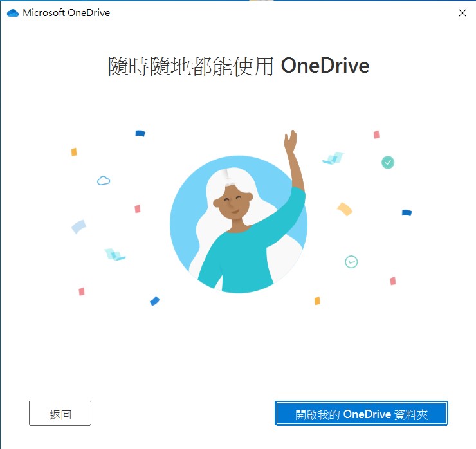Viewport: 476px width, 449px height.
Task: Click the 隨時隨地都能使用 OneDrive heading
Action: (239, 66)
